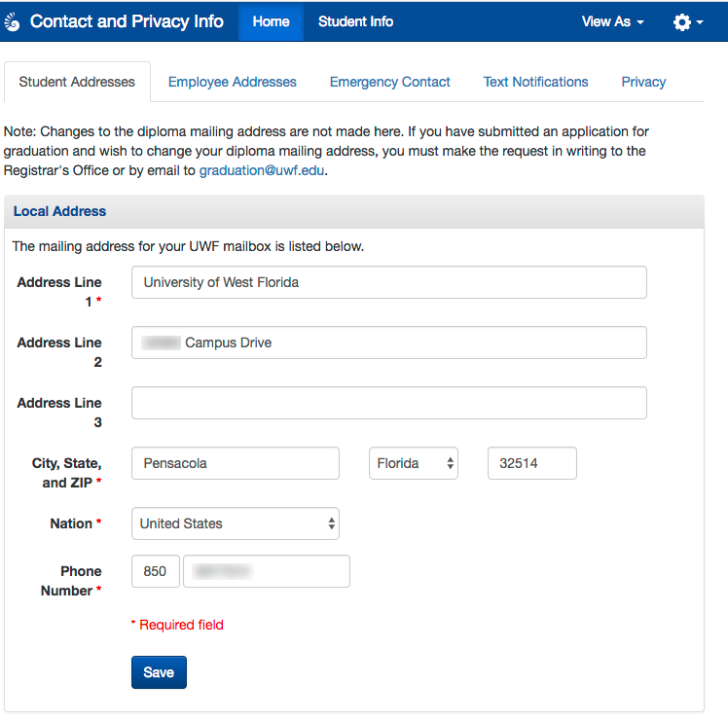Click the Contact and Privacy Info title
This screenshot has height=721, width=728.
point(127,21)
